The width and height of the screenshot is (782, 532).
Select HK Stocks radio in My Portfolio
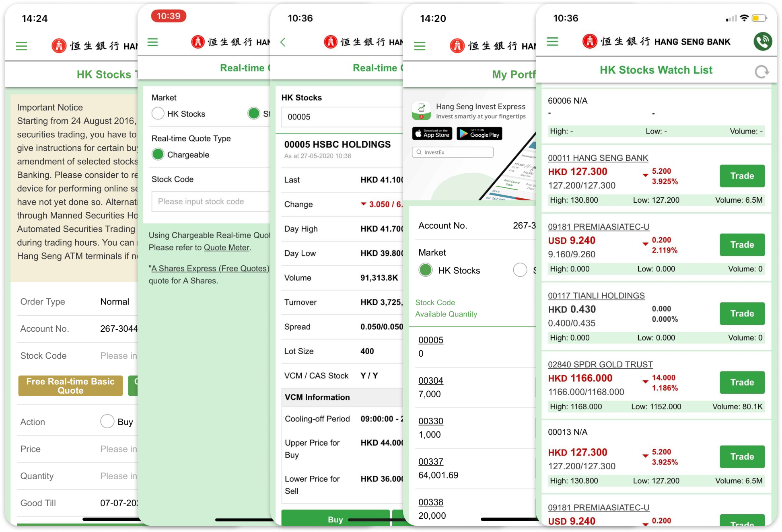coord(426,270)
